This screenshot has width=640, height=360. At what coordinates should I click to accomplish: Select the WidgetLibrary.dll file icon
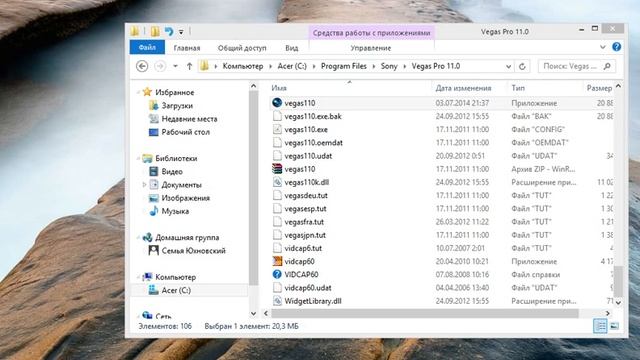pos(277,301)
